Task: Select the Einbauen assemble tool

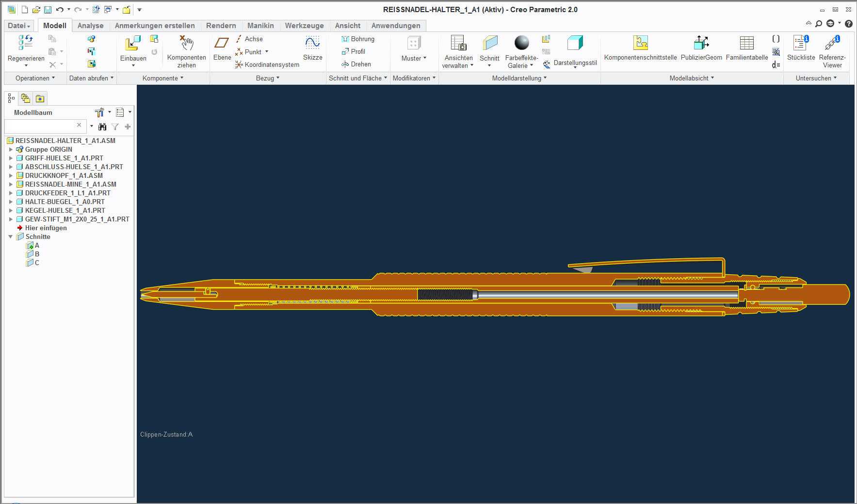Action: point(133,43)
